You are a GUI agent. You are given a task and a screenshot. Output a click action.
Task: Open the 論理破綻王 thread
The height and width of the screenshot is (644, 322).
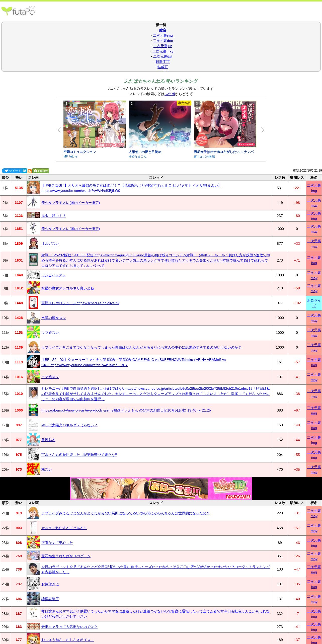click(50, 599)
